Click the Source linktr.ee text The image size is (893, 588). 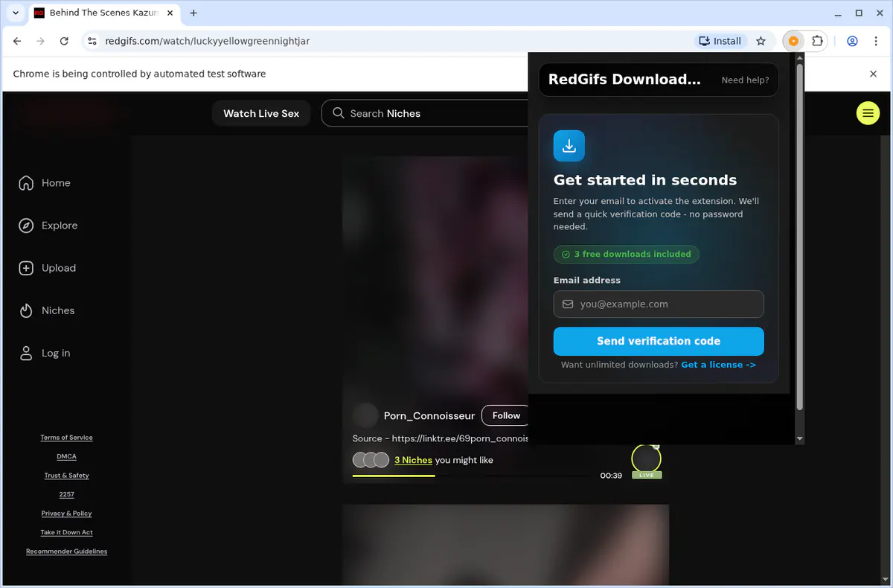pos(441,438)
